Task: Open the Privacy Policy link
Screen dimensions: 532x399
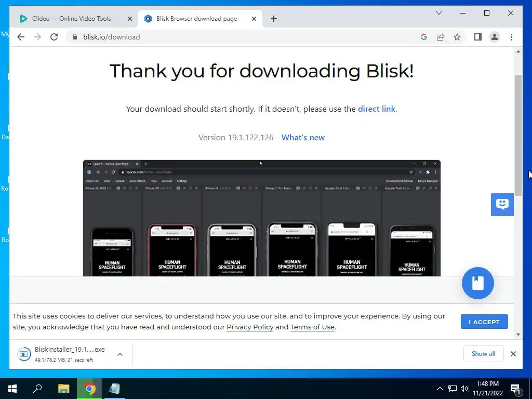Action: (x=250, y=327)
